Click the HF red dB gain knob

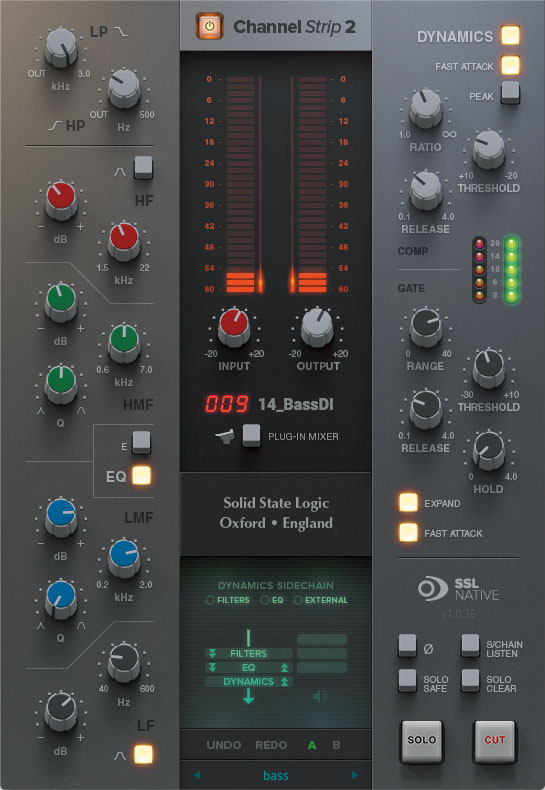coord(61,200)
